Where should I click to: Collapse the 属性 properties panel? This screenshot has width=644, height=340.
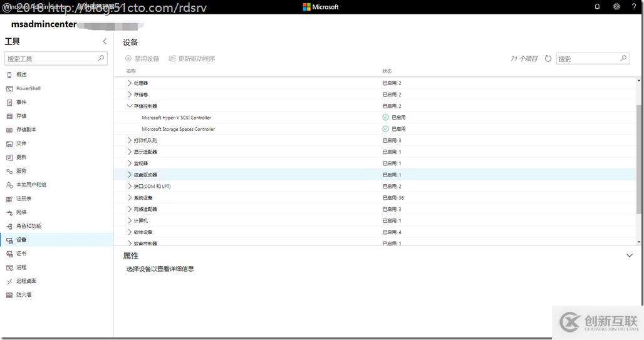pos(629,255)
